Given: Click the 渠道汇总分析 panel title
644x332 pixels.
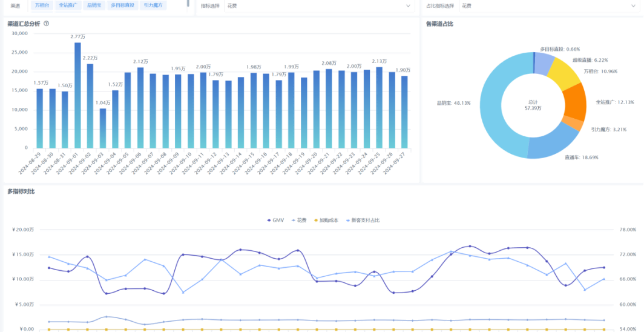Looking at the screenshot, I should [x=24, y=24].
